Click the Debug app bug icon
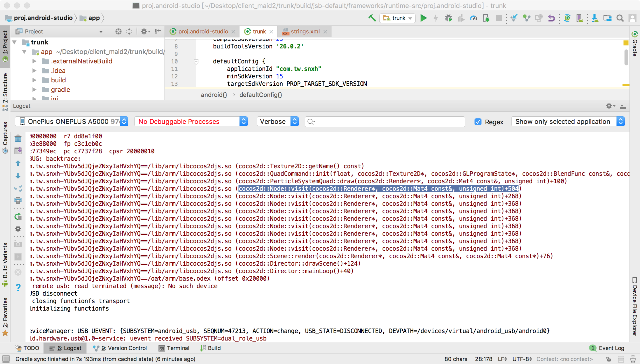This screenshot has height=364, width=640. tap(448, 18)
